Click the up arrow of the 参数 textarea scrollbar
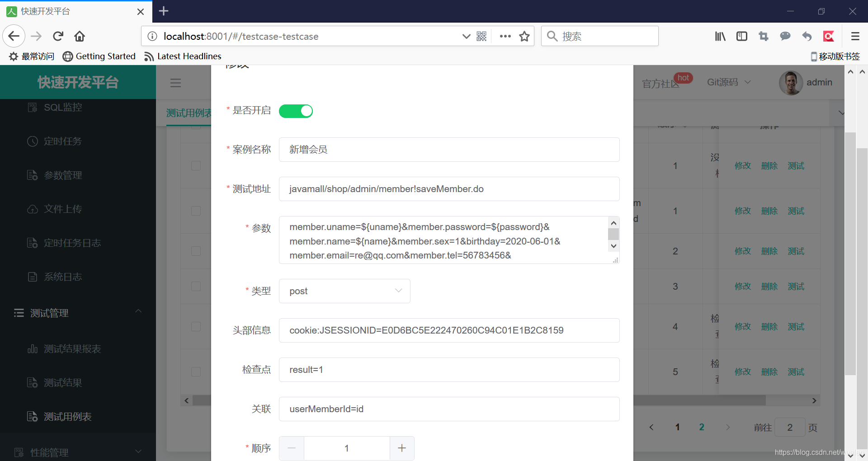 coord(613,223)
